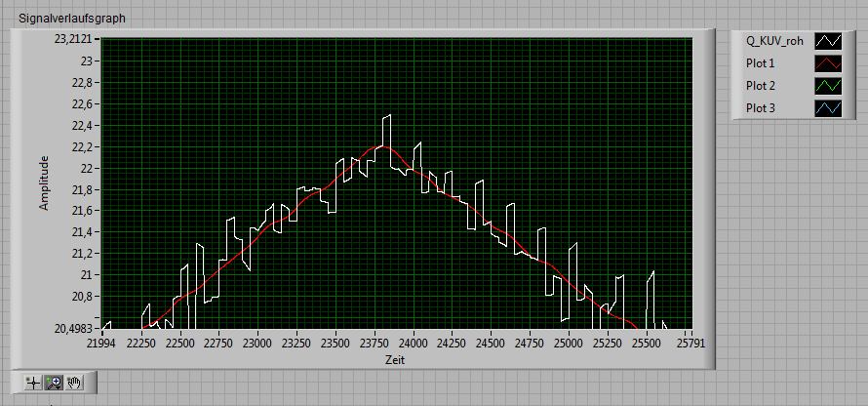868x406 pixels.
Task: Click the X-axis tick label 24000
Action: coord(414,343)
